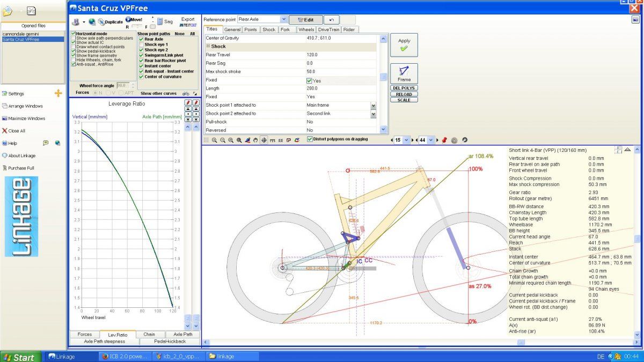Click the Frame polygon icon button
This screenshot has width=644, height=362.
[404, 73]
